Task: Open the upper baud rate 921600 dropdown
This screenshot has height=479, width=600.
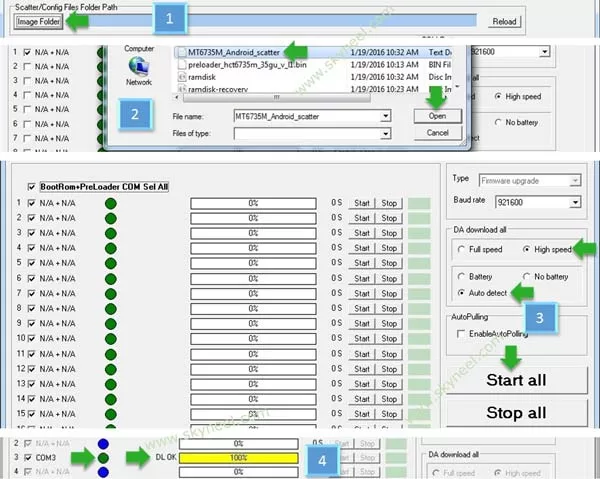Action: point(544,52)
